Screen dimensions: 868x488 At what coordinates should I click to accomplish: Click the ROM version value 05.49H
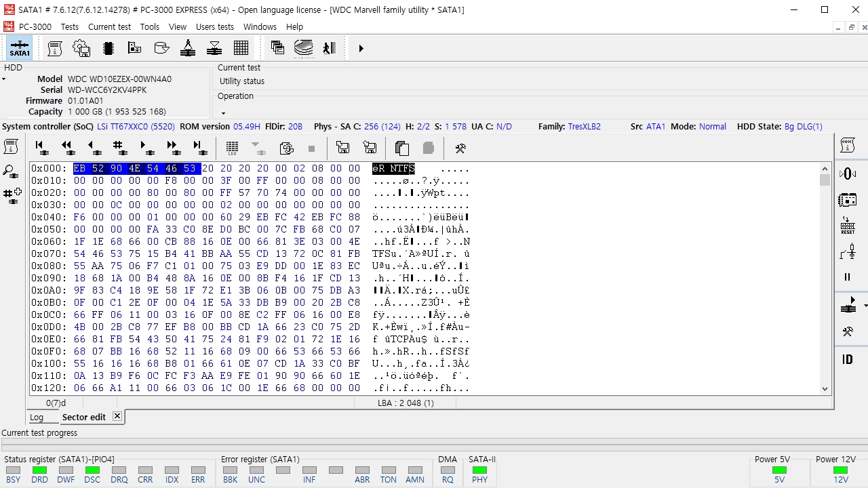pos(247,126)
